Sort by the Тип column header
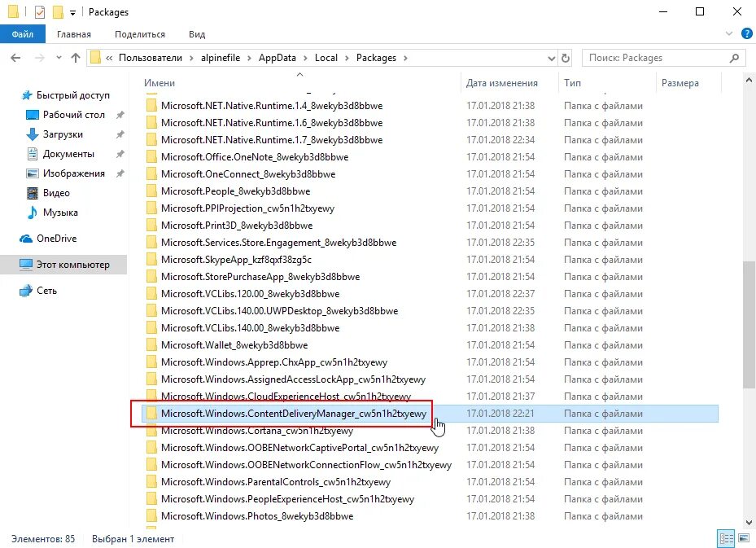The image size is (756, 548). (x=572, y=83)
